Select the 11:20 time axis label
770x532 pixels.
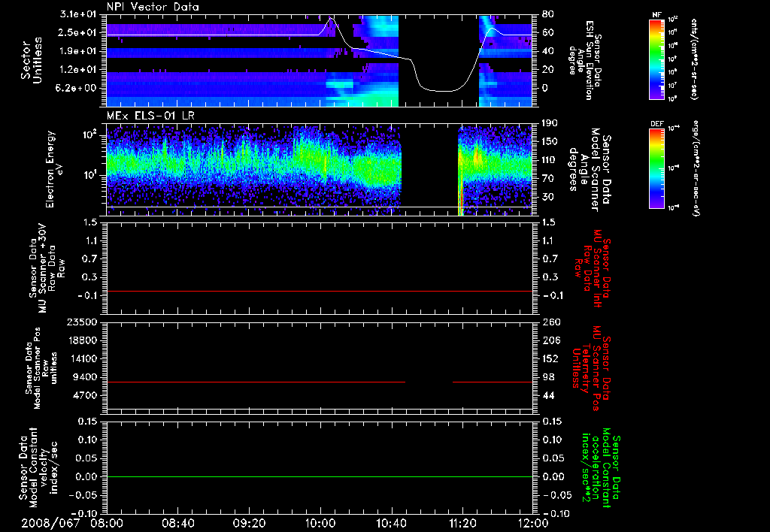[463, 522]
